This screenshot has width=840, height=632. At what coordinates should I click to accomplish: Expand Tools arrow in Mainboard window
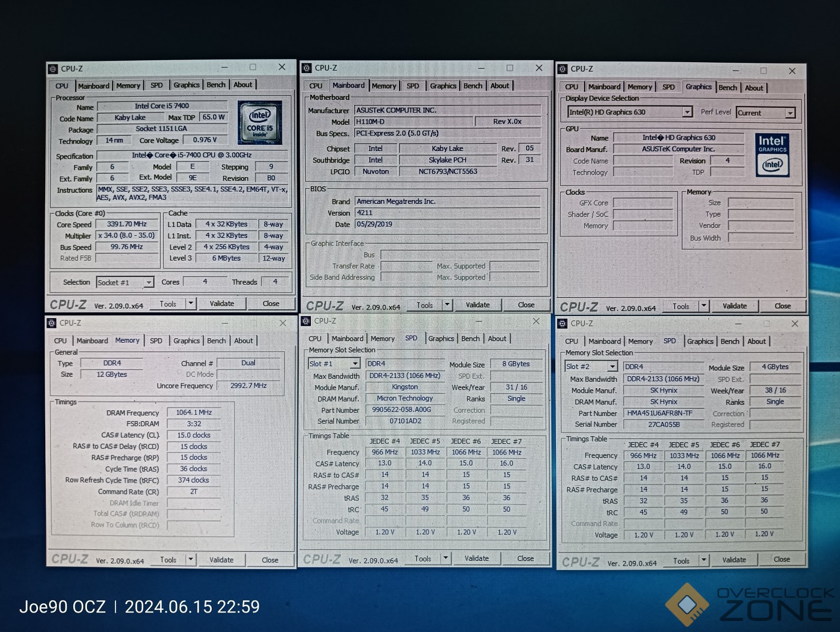pyautogui.click(x=447, y=305)
